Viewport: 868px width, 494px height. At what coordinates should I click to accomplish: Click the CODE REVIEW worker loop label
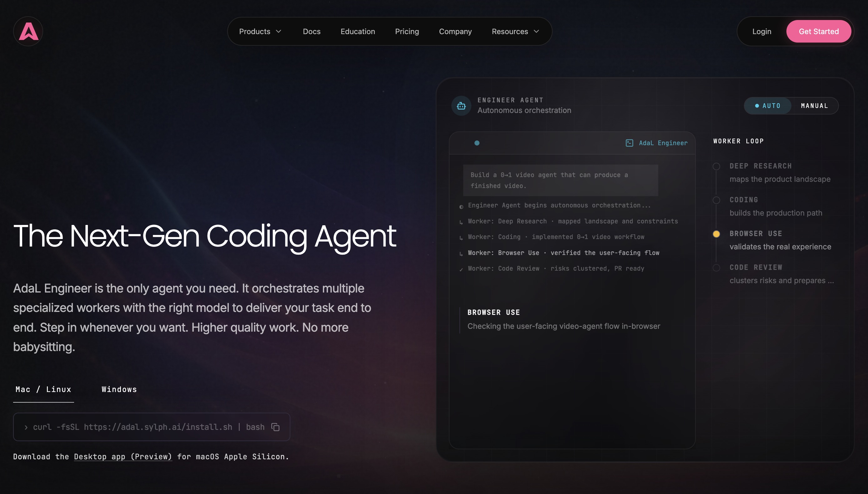[756, 267]
